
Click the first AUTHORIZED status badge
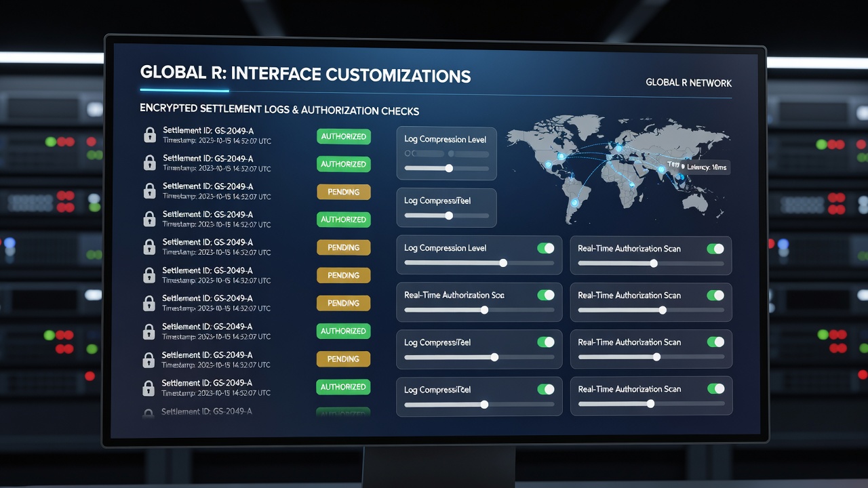tap(344, 136)
